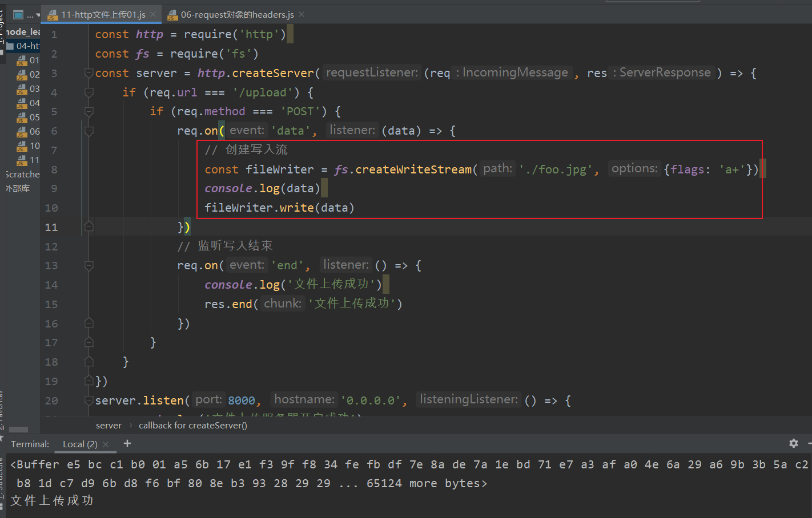Open terminal settings gear

click(x=794, y=443)
